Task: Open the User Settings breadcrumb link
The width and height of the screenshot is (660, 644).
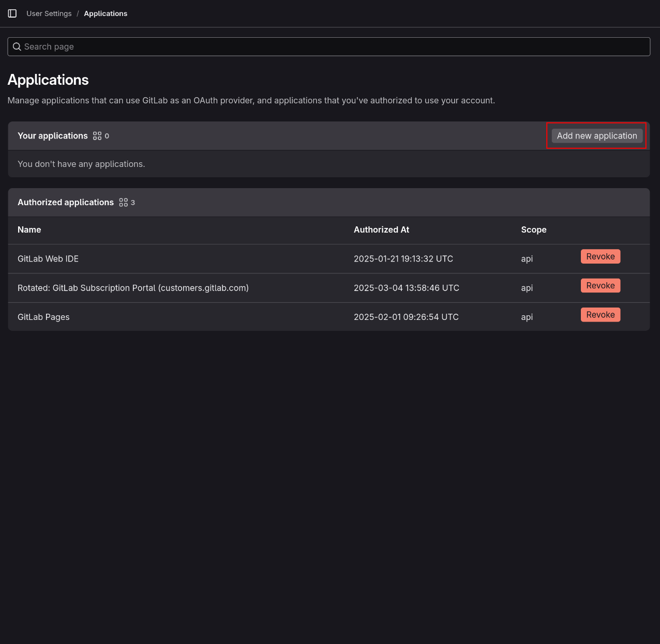Action: 49,13
